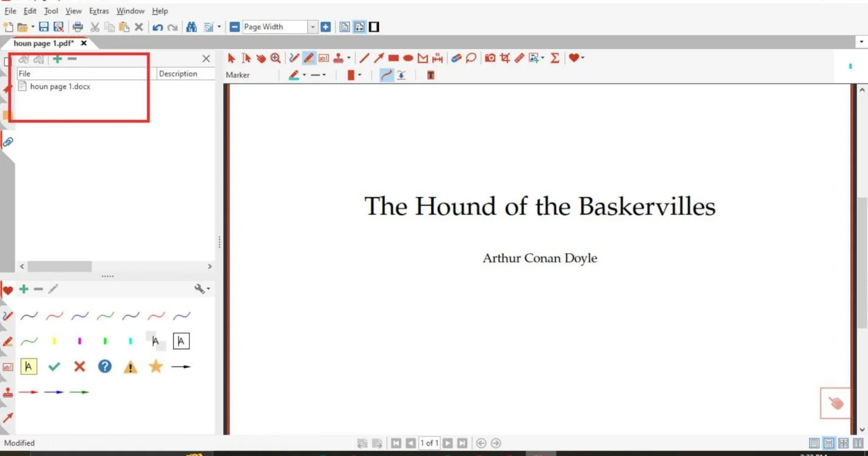Click the Save icon in the main toolbar
This screenshot has width=868, height=456.
point(44,27)
